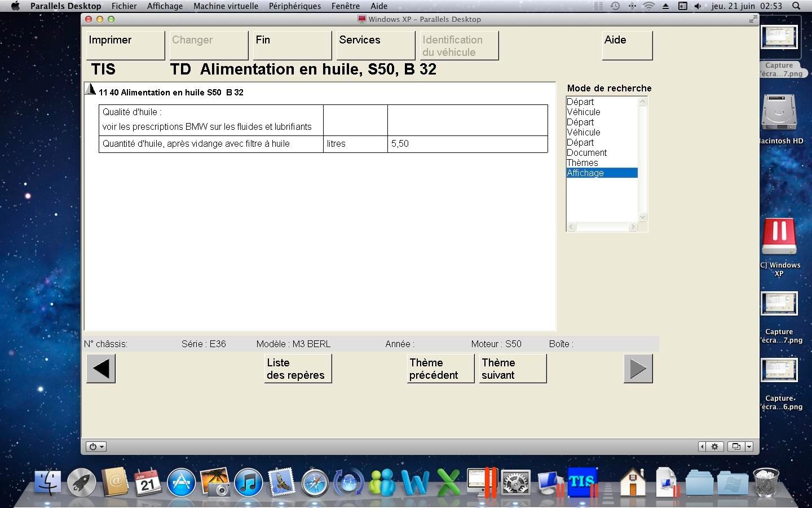Image resolution: width=812 pixels, height=508 pixels.
Task: Open iPhoto from the Dock
Action: [215, 483]
